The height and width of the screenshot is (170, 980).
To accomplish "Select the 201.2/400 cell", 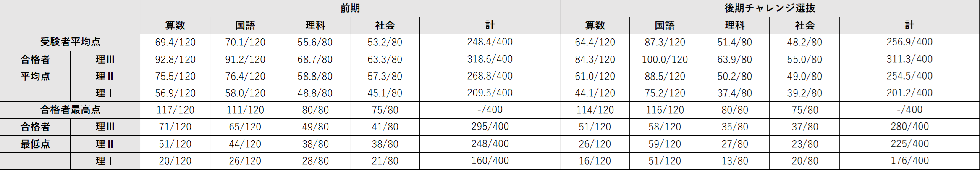I will click(909, 93).
